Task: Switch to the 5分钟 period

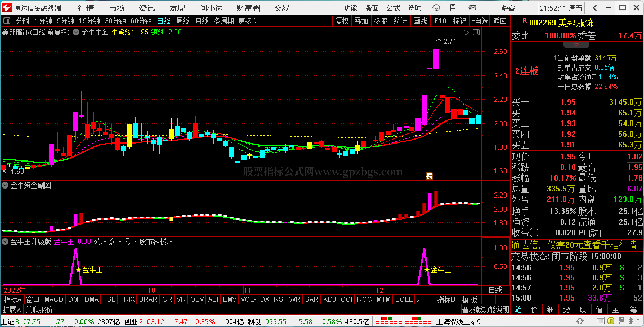Action: 65,21
